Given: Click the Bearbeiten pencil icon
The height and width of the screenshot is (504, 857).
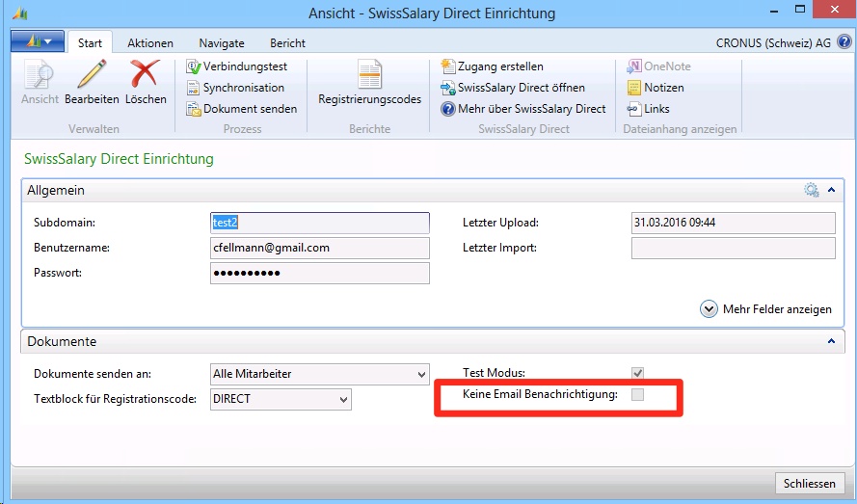Looking at the screenshot, I should pyautogui.click(x=92, y=75).
